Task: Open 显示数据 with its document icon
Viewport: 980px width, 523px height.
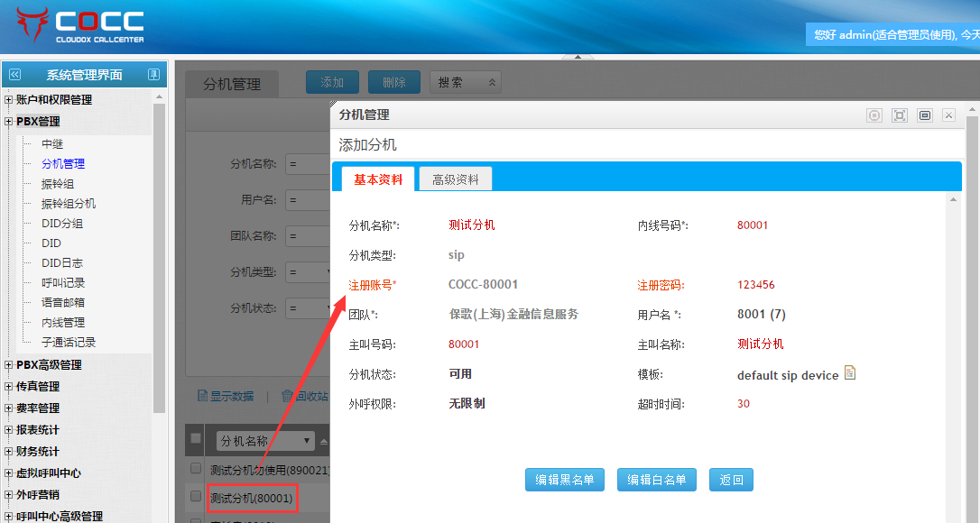Action: coord(203,396)
